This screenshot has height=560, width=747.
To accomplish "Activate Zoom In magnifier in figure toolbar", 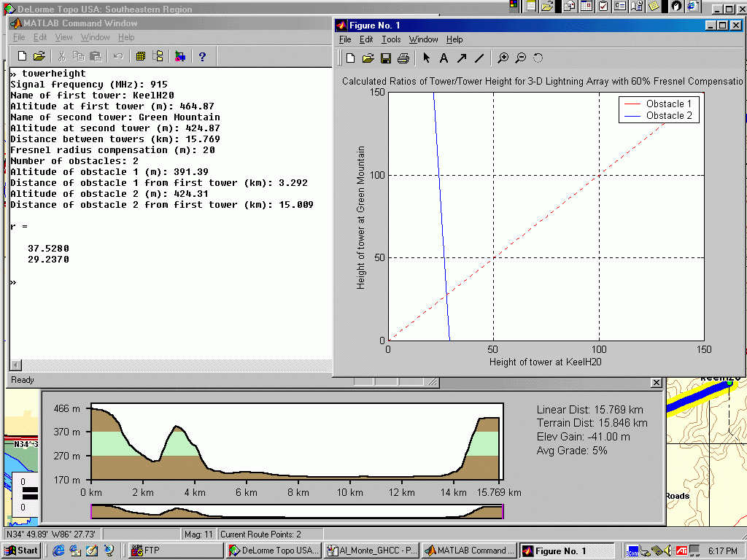I will (x=503, y=58).
